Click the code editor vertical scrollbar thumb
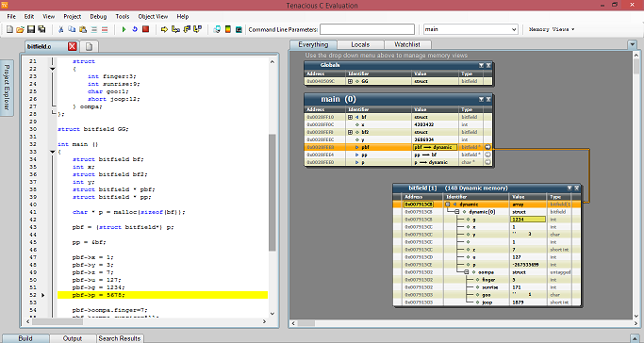644x343 pixels. tap(272, 192)
